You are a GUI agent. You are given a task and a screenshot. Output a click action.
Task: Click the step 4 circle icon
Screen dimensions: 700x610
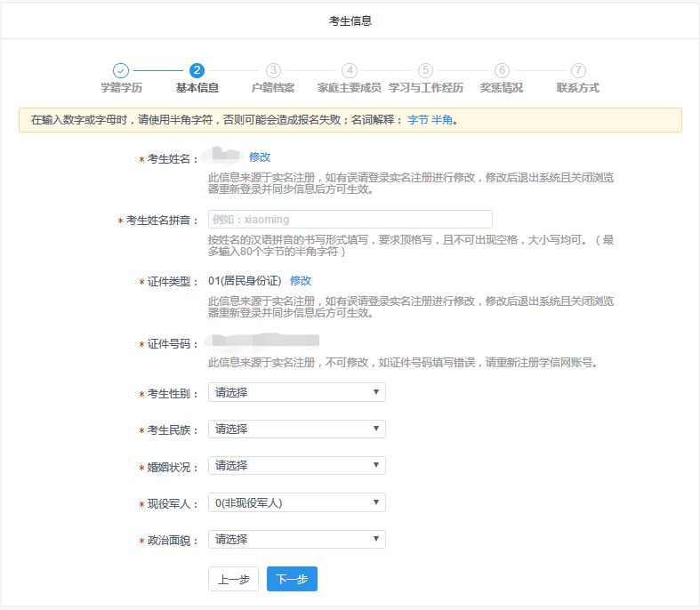350,70
